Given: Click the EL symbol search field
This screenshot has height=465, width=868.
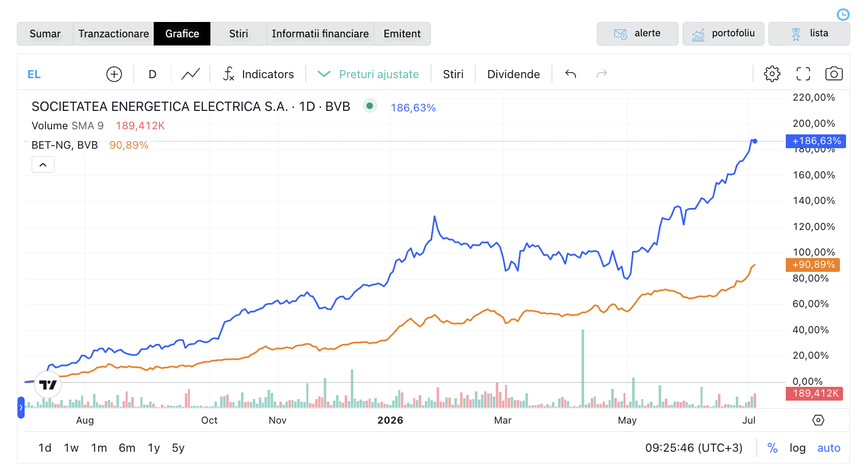Looking at the screenshot, I should (x=61, y=74).
